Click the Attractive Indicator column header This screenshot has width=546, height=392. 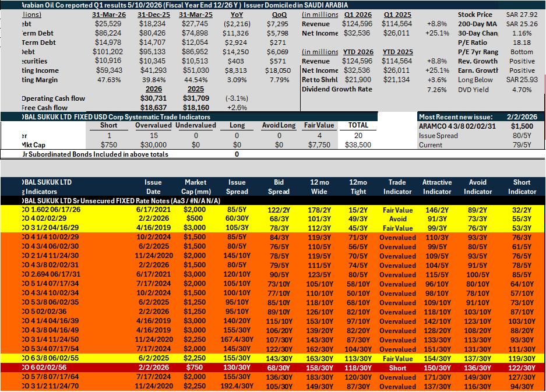coord(437,187)
